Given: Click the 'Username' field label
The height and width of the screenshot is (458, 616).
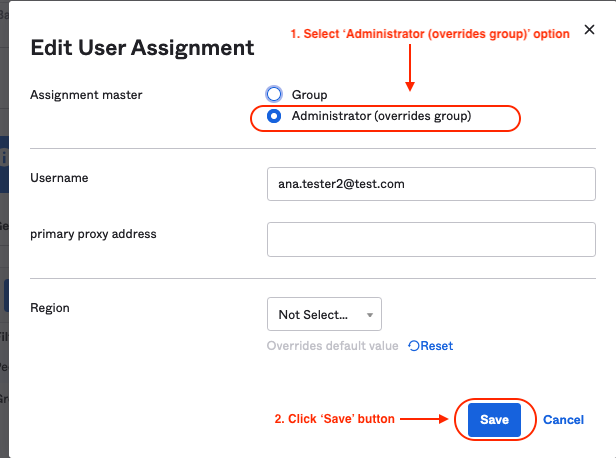Looking at the screenshot, I should (x=59, y=178).
